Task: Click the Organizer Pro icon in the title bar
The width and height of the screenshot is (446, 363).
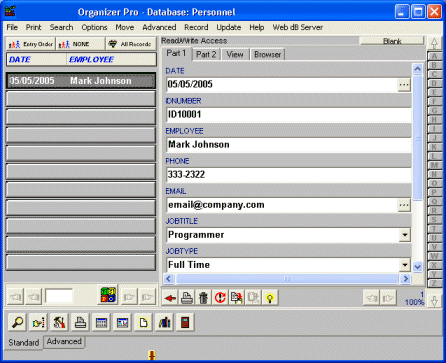Action: click(x=10, y=11)
